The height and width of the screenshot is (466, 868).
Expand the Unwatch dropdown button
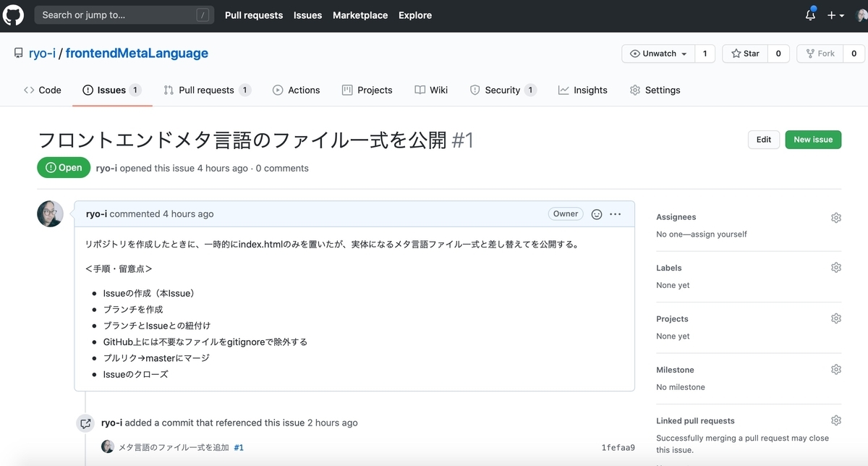658,54
